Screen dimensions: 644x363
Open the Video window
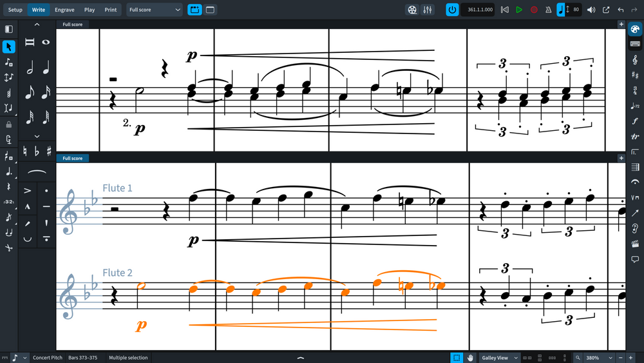click(412, 10)
